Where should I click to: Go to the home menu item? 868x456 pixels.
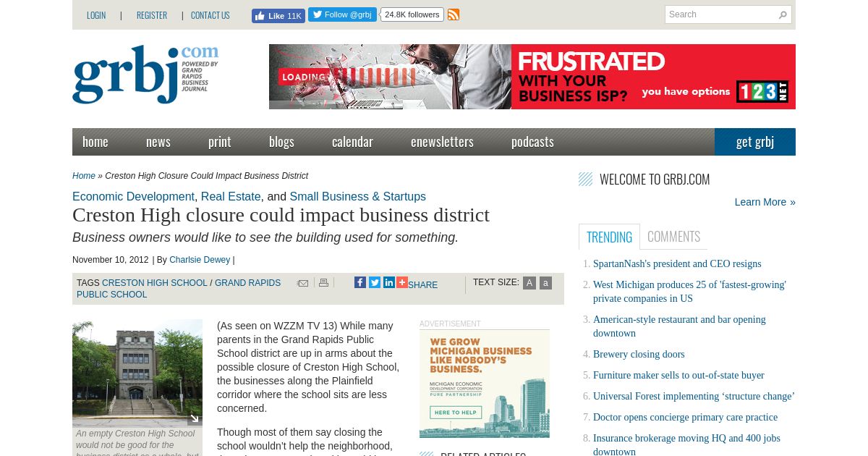pyautogui.click(x=95, y=142)
